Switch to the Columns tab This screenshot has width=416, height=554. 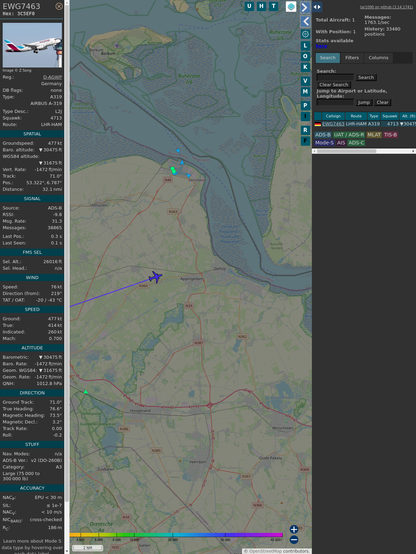[x=378, y=58]
